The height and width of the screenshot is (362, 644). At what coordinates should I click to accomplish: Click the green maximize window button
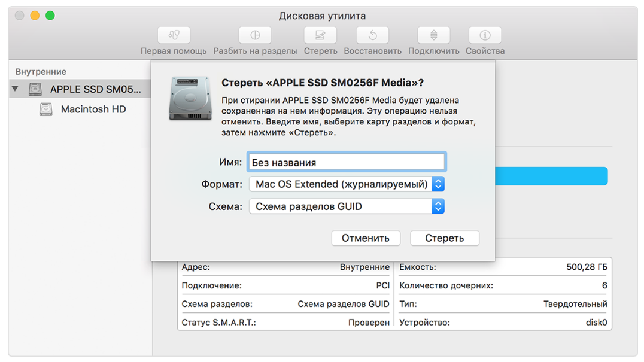[x=50, y=16]
